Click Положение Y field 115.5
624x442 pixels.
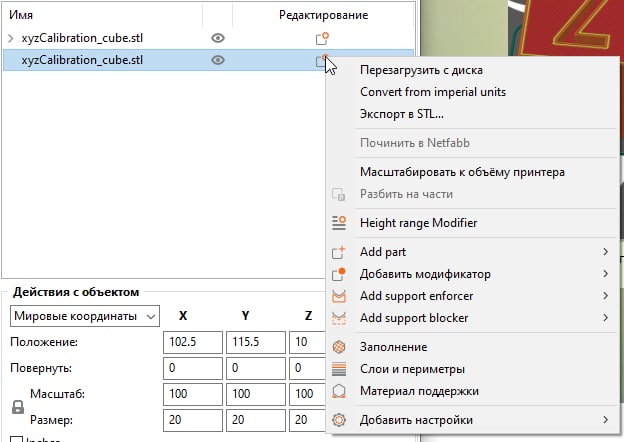[x=255, y=342]
